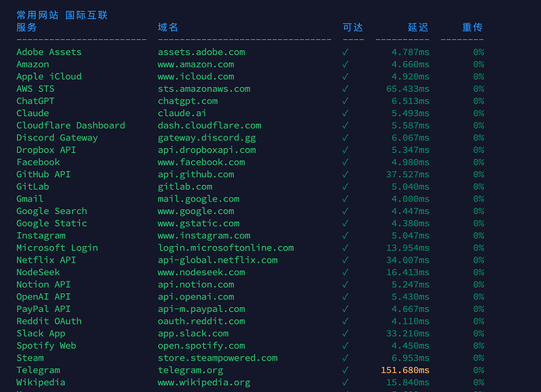Click the domain 'store.steampowered.com'
Image resolution: width=541 pixels, height=392 pixels.
[x=218, y=358]
